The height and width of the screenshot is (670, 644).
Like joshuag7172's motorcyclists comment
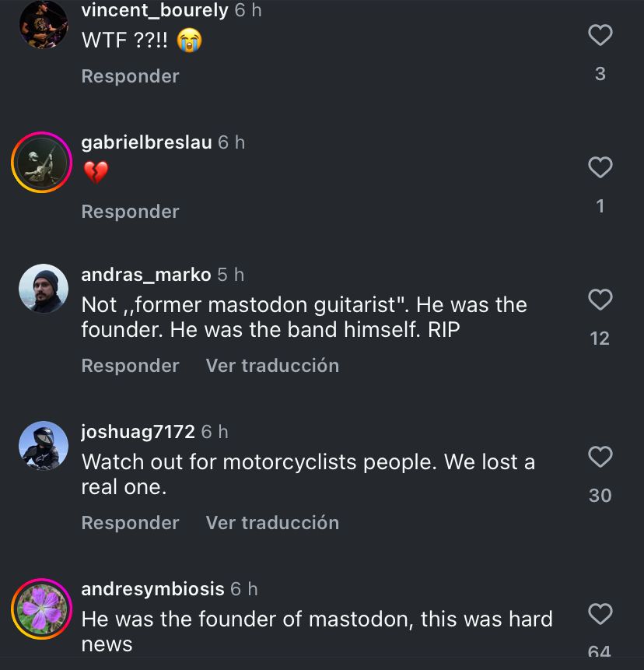pos(600,457)
